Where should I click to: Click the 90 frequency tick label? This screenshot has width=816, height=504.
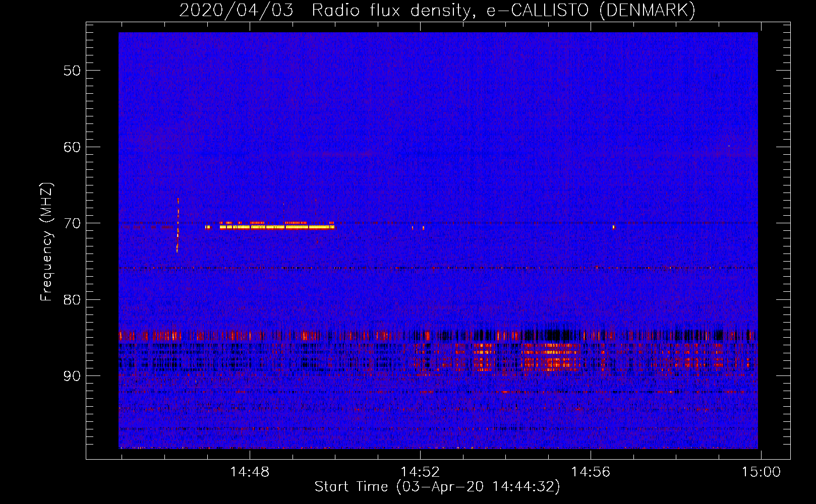coord(72,376)
